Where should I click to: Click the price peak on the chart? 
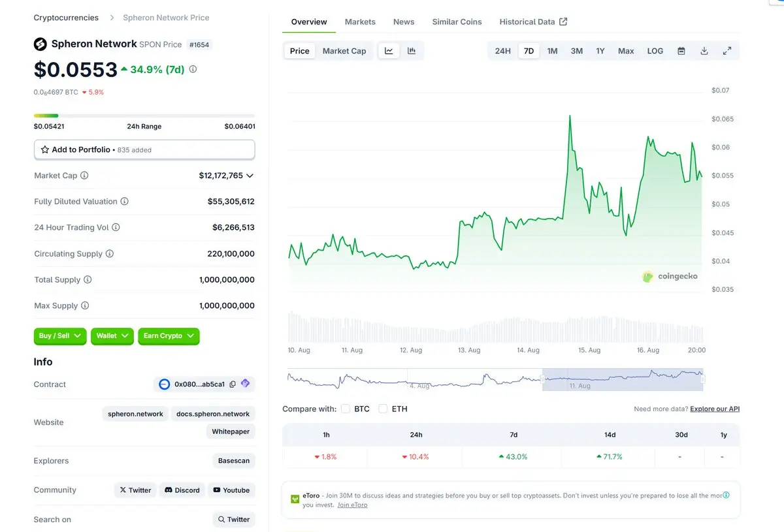[x=570, y=116]
